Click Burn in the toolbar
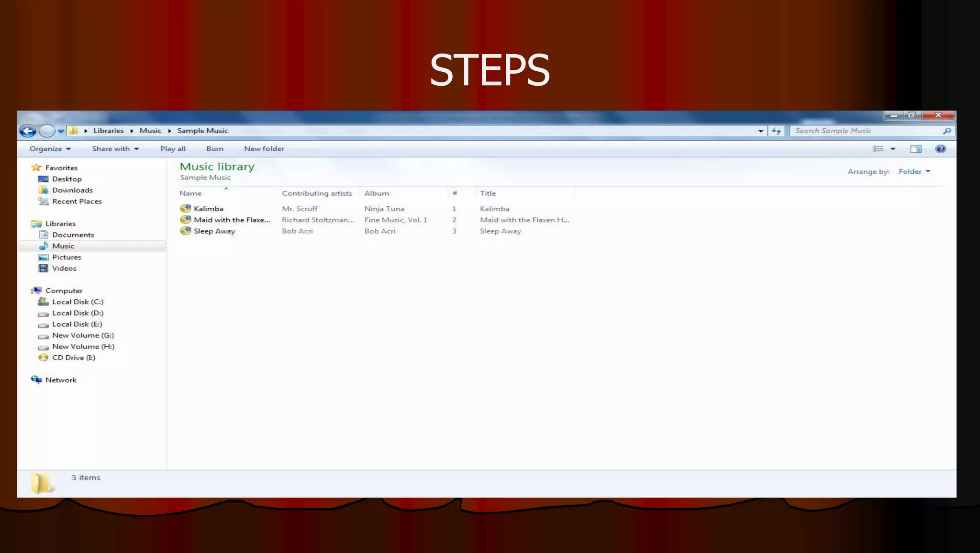This screenshot has height=553, width=980. pyautogui.click(x=215, y=149)
